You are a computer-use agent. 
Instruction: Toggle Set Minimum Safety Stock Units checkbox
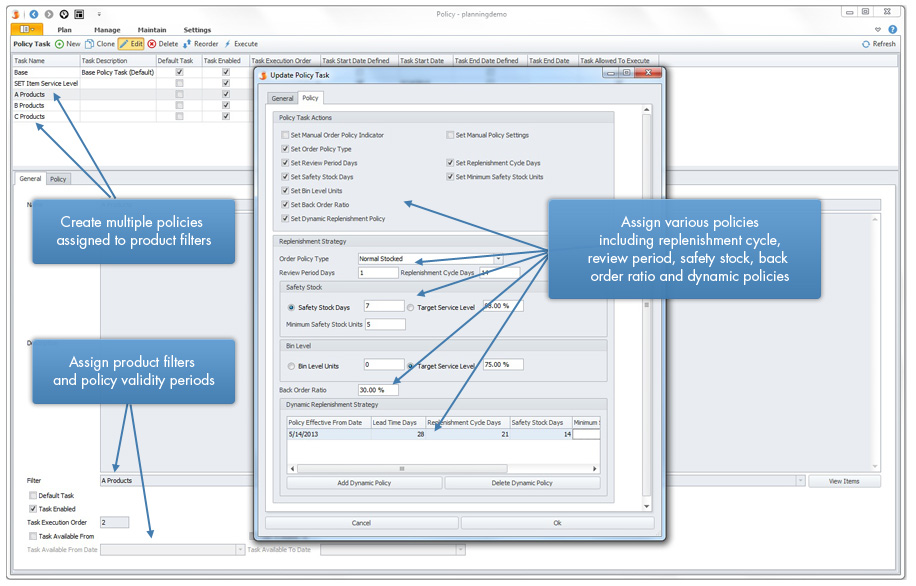pyautogui.click(x=450, y=176)
